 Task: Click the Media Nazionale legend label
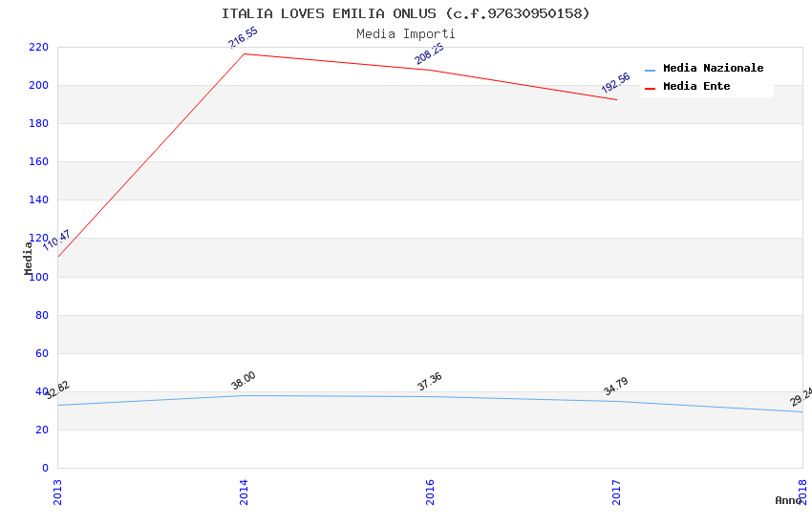pos(713,68)
